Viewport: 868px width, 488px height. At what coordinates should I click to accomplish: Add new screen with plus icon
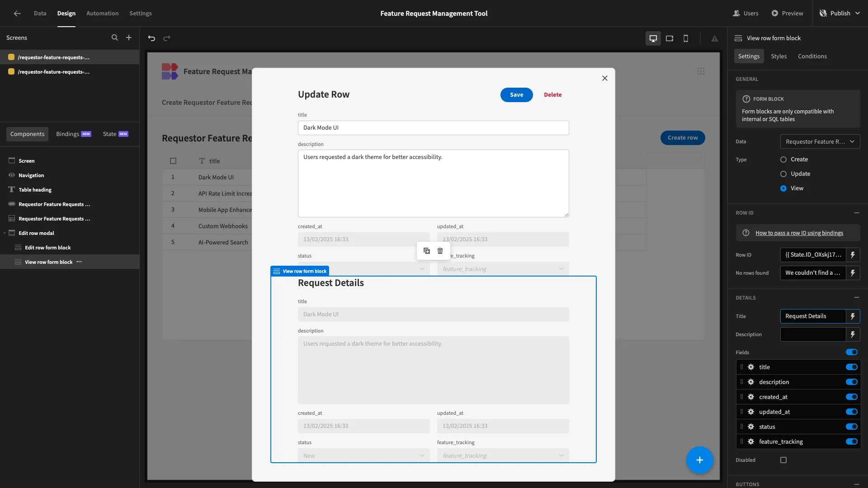[x=129, y=38]
